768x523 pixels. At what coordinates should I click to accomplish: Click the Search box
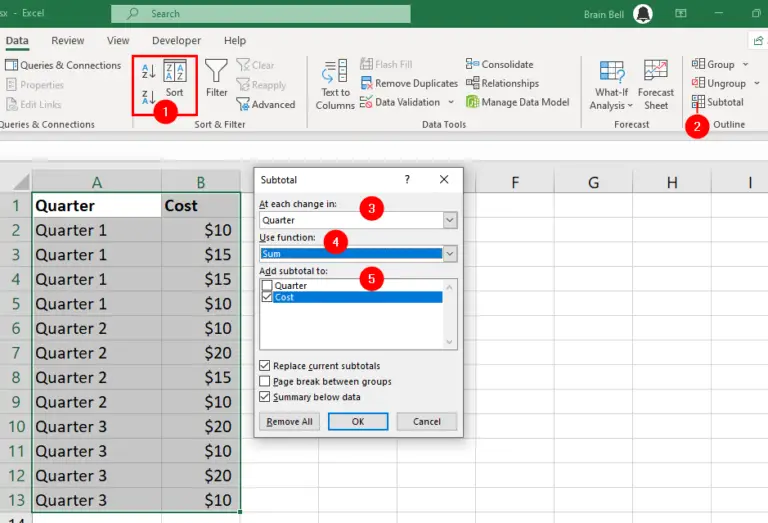tap(261, 14)
